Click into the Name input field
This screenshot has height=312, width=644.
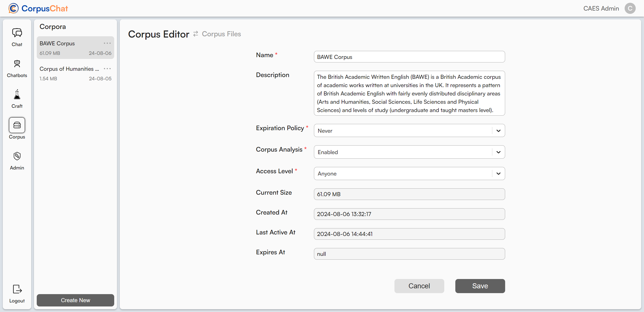point(409,57)
